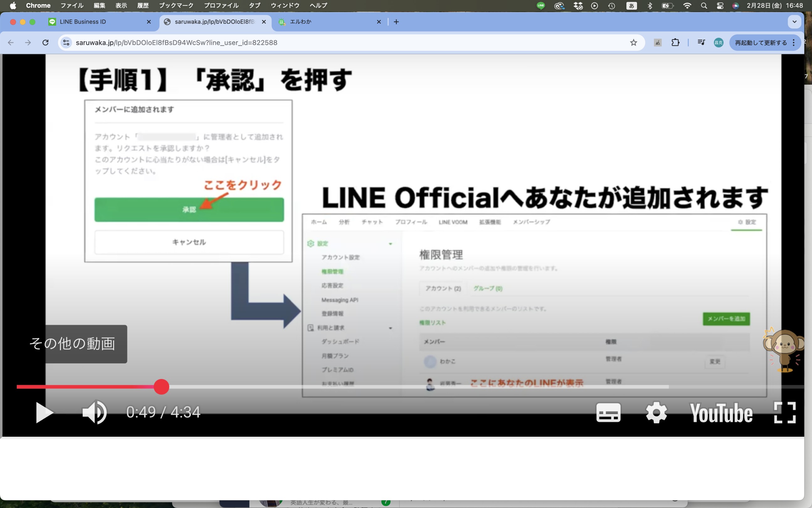Expand the tab search dropdown

794,22
